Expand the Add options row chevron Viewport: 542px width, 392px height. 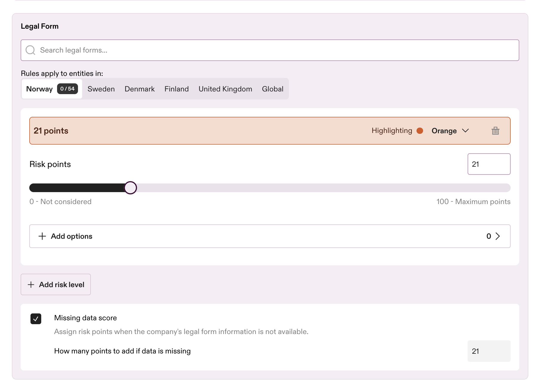pyautogui.click(x=498, y=236)
